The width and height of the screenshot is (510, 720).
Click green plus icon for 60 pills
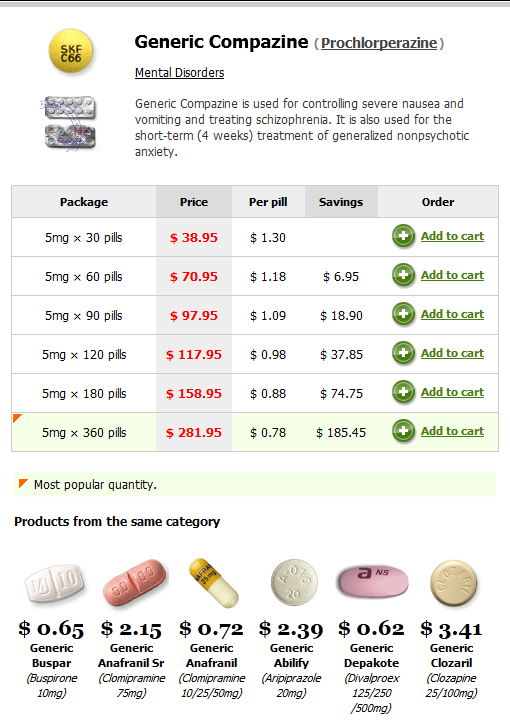point(404,275)
